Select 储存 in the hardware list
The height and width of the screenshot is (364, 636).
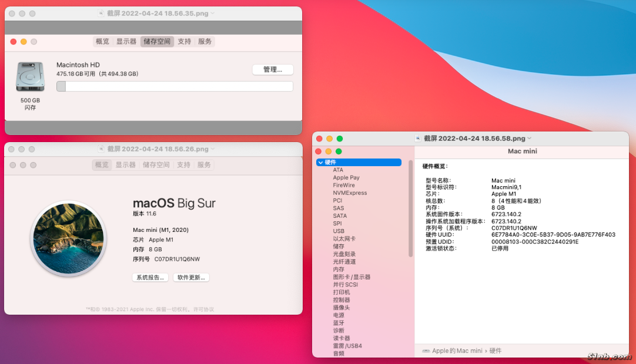tap(339, 247)
